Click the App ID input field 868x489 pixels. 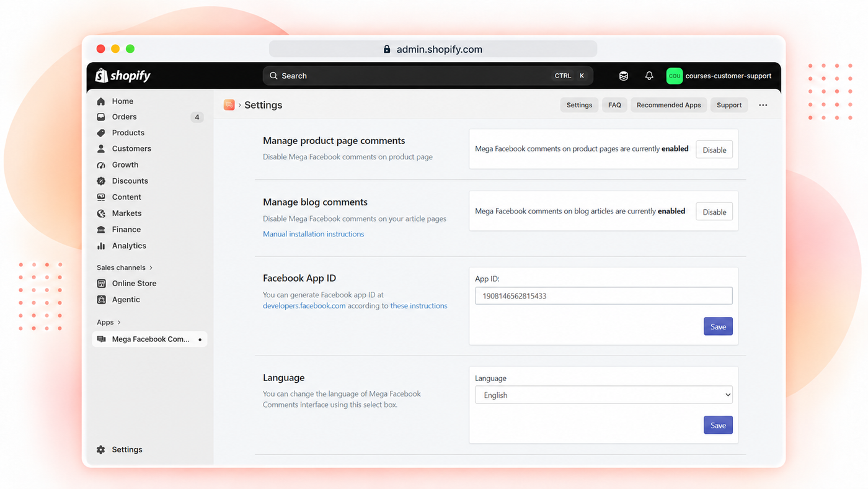[604, 296]
